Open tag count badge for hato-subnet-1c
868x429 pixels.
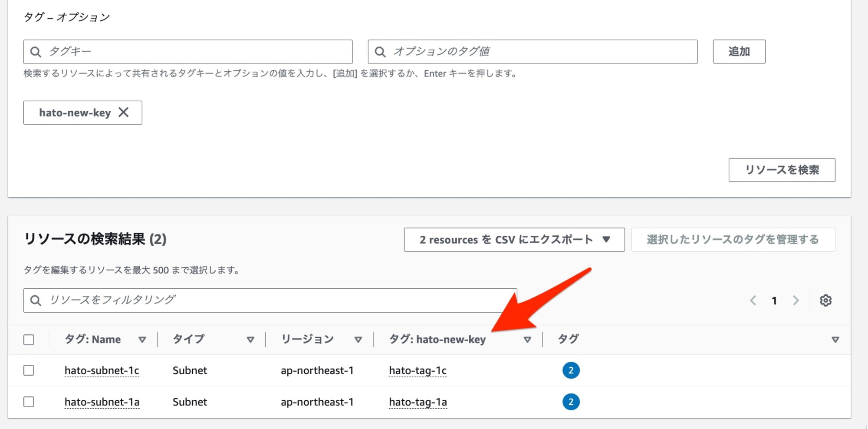point(571,370)
